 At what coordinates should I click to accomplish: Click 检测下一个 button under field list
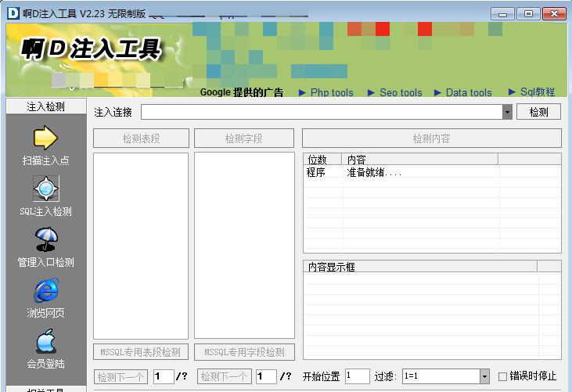click(x=225, y=376)
